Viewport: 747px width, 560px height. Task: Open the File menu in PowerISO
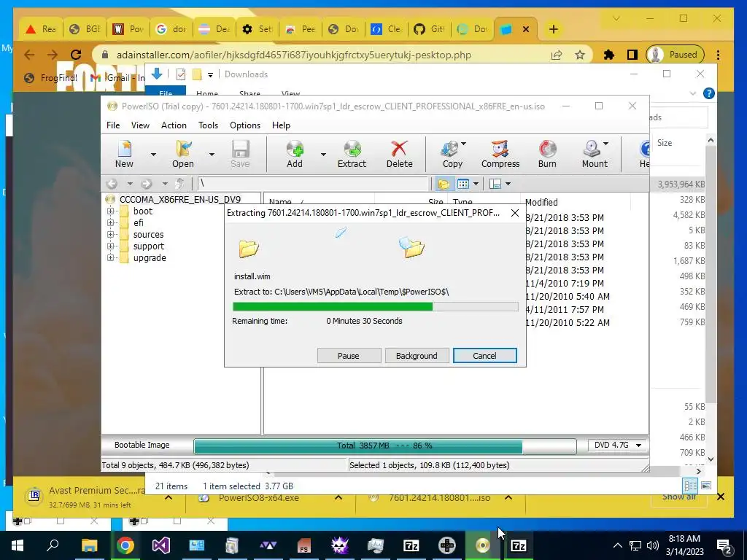113,125
